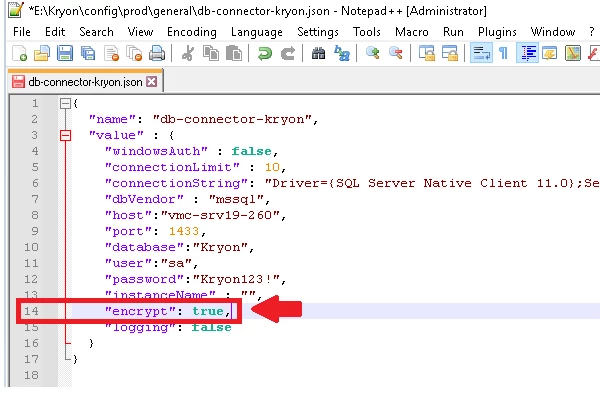Viewport: 611px width, 397px height.
Task: Print the document using printer icon
Action: [x=157, y=53]
